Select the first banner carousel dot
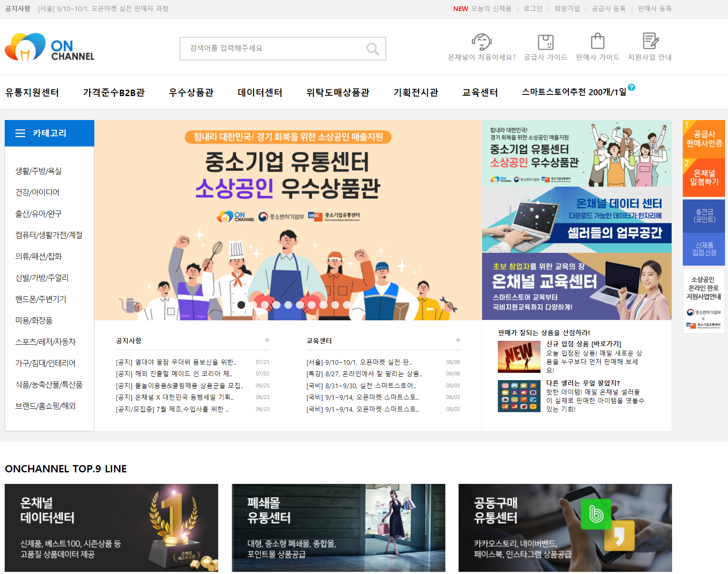728x574 pixels. point(241,305)
